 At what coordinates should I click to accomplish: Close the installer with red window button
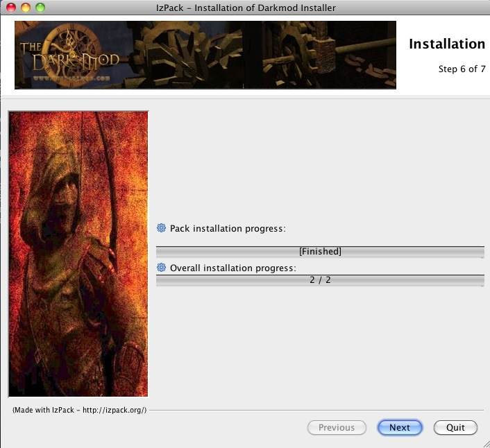(11, 7)
